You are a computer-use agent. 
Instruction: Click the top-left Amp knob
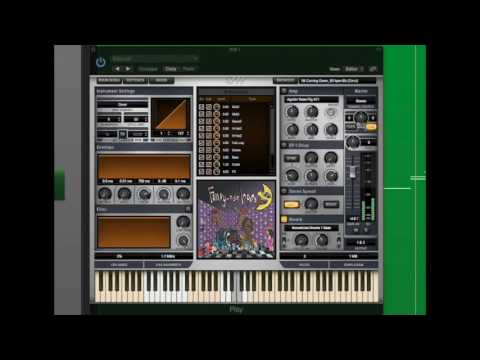coord(292,111)
